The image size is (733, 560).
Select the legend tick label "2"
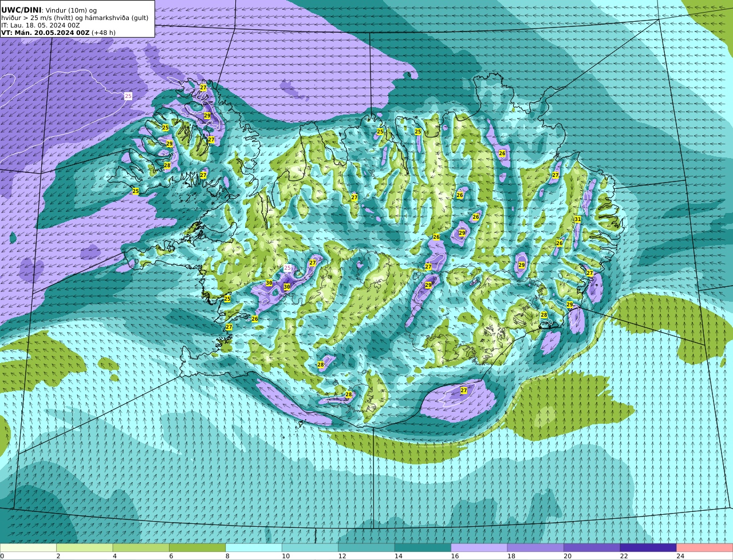58,556
